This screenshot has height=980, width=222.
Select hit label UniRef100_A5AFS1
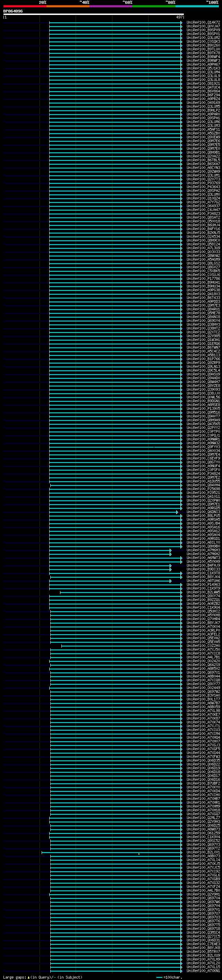tap(203, 129)
